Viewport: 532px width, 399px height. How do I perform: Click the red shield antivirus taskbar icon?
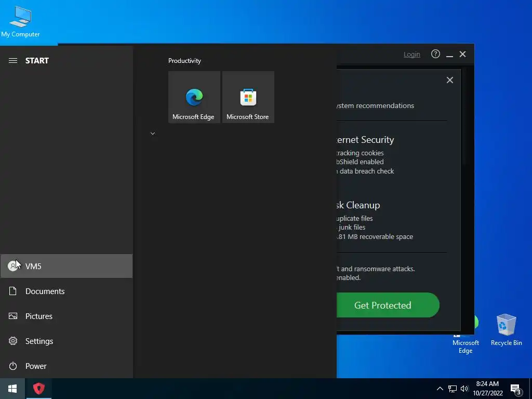[38, 389]
